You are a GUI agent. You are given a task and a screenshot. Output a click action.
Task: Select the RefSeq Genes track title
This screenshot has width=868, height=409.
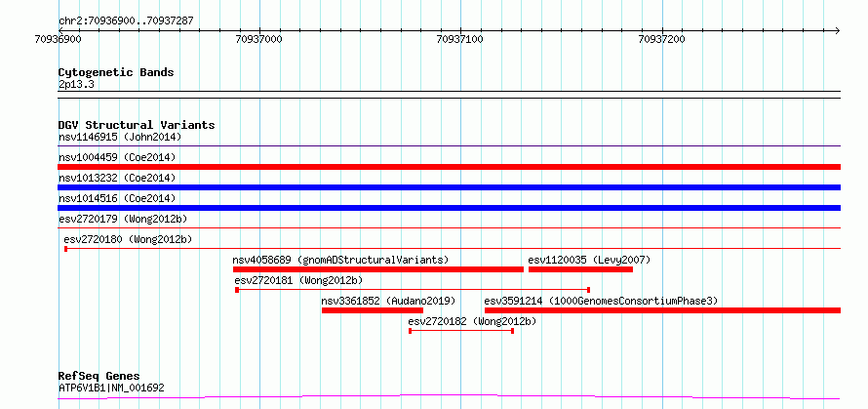[x=99, y=377]
